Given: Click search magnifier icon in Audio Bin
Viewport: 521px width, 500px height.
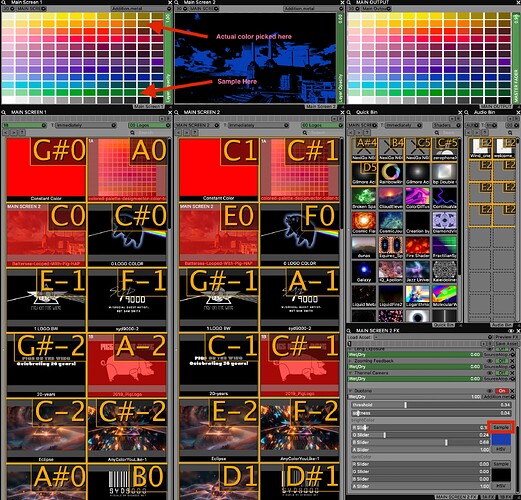Looking at the screenshot, I should 510,133.
